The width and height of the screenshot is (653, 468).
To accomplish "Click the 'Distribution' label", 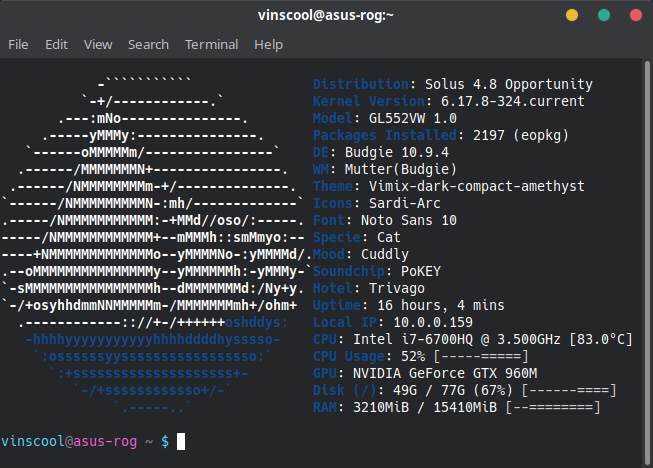I will [x=361, y=85].
